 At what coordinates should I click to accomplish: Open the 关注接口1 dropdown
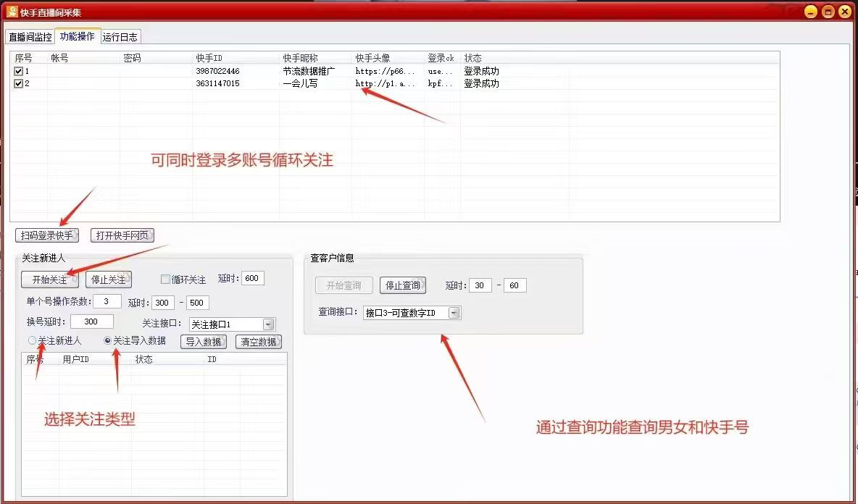(x=270, y=324)
